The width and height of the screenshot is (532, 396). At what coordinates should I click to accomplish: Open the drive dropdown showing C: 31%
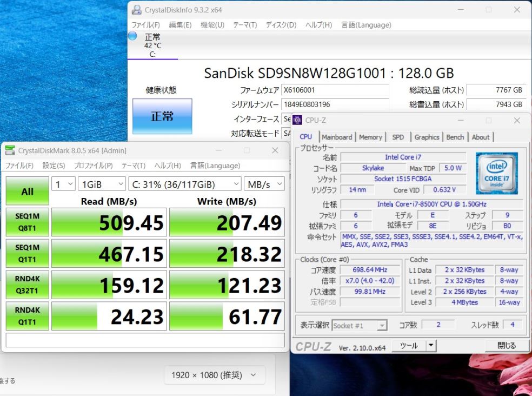click(x=185, y=184)
